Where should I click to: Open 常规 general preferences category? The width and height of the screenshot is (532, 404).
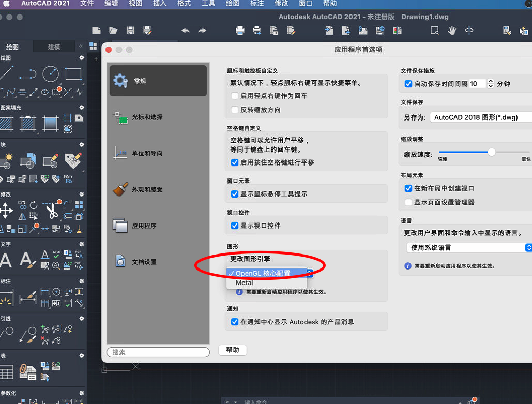158,81
